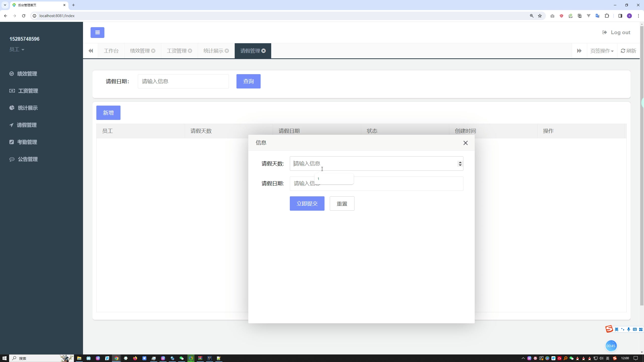Open the browser extensions puzzle icon
Screen dimensions: 644x362
607,16
